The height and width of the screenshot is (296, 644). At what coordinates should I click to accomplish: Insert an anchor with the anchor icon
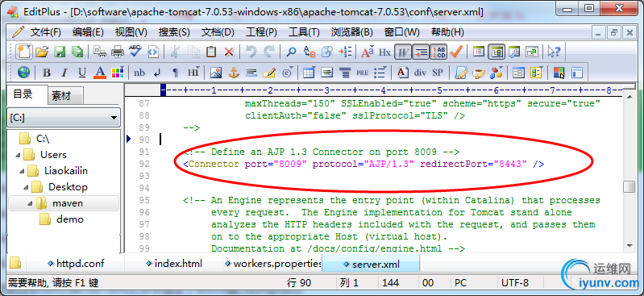(233, 73)
